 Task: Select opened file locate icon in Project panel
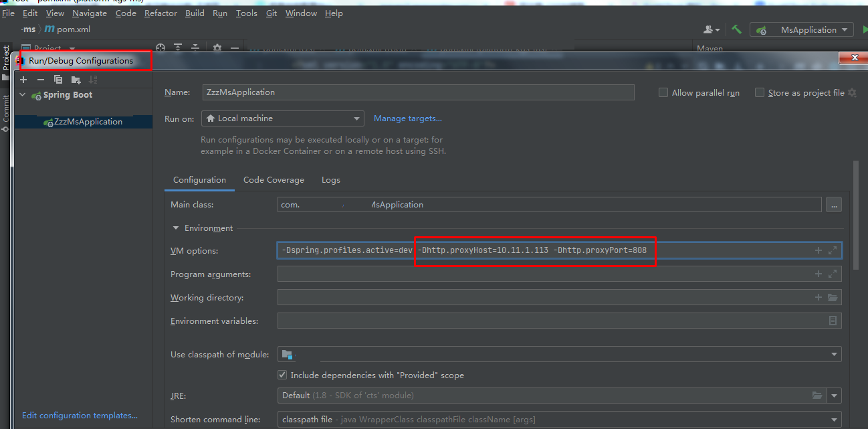160,48
